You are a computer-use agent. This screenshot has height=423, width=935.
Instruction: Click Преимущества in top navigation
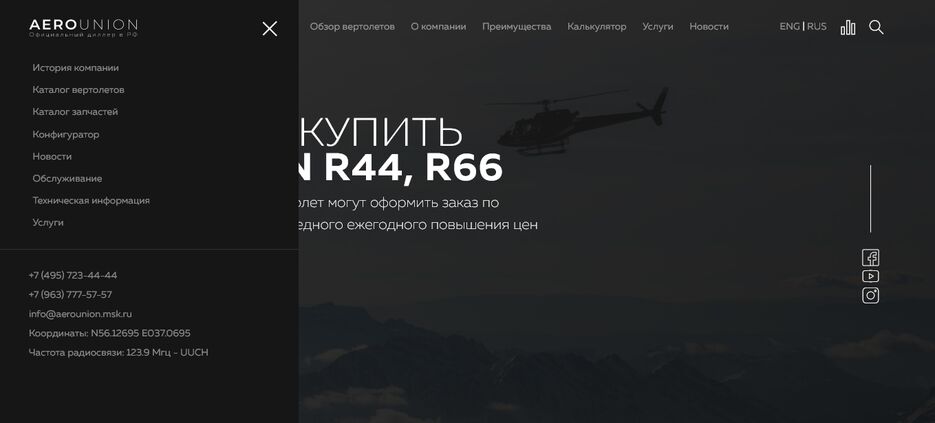pos(516,27)
